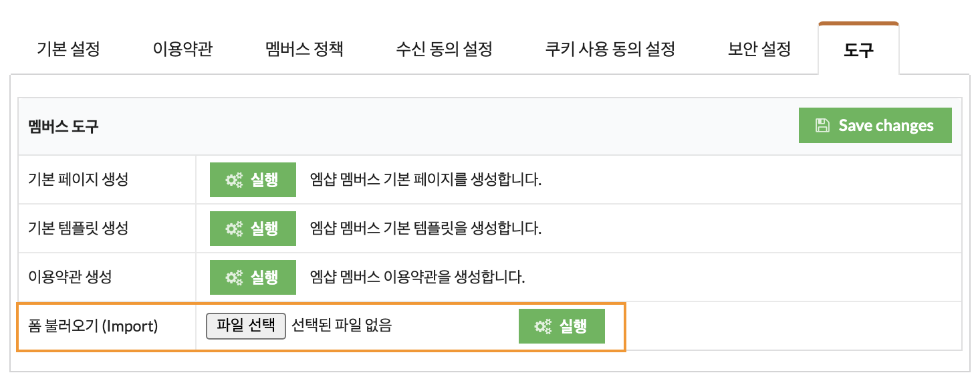Choose a file with 파일 선택 button
The width and height of the screenshot is (980, 385).
pos(246,326)
